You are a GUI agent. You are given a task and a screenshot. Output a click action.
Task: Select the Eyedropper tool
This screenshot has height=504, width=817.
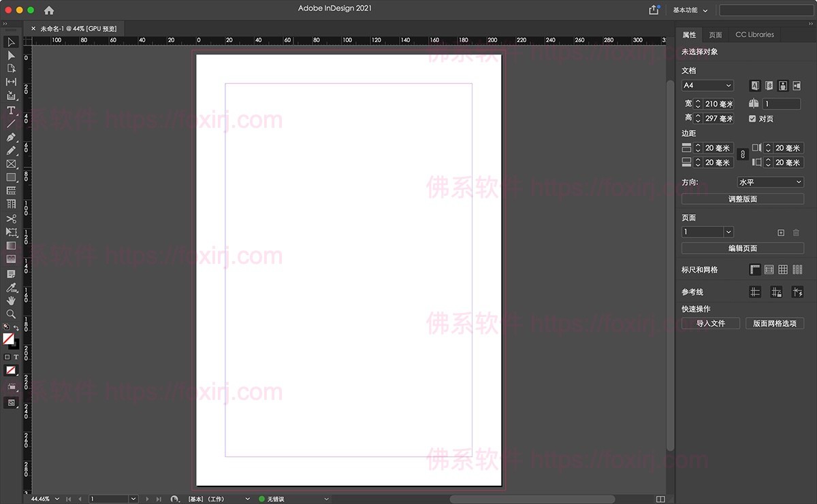tap(11, 286)
